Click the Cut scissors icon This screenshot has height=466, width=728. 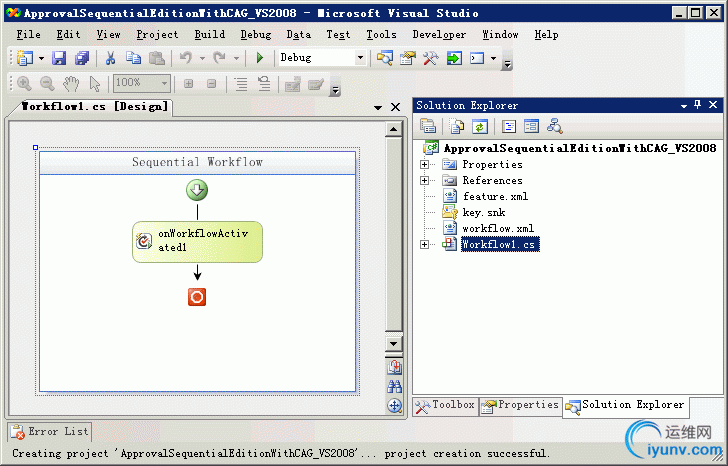click(110, 58)
